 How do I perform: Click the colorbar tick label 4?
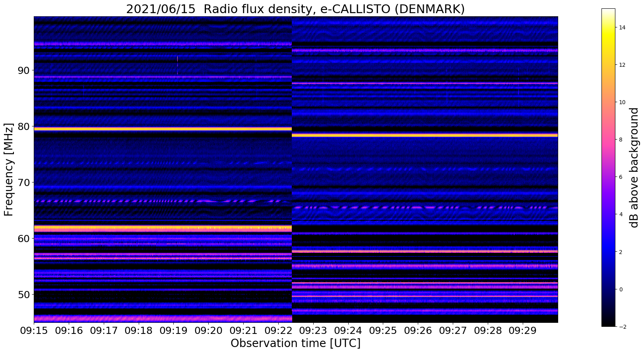(620, 214)
